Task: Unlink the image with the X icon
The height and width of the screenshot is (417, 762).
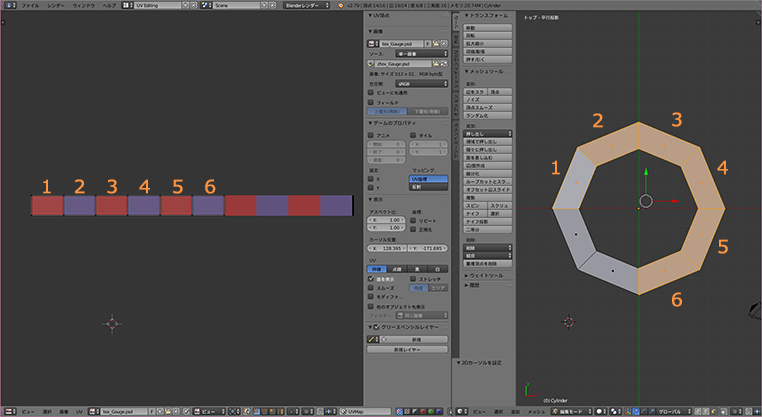Action: tap(444, 44)
